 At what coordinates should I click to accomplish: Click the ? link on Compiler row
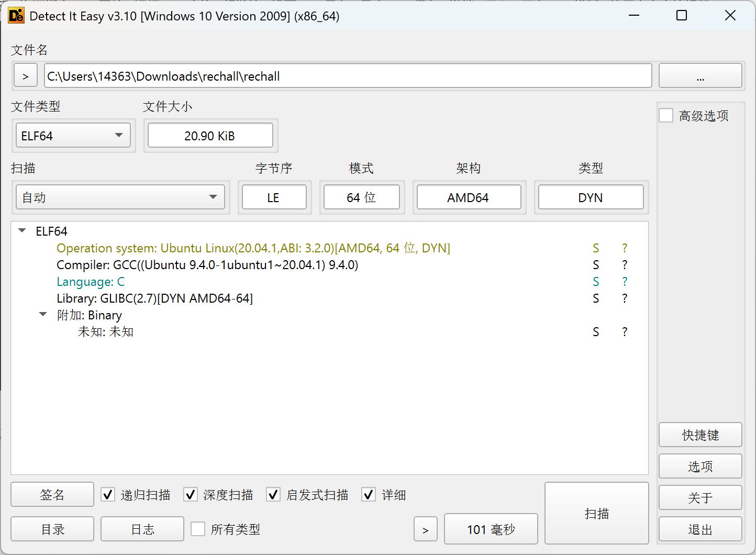point(625,265)
